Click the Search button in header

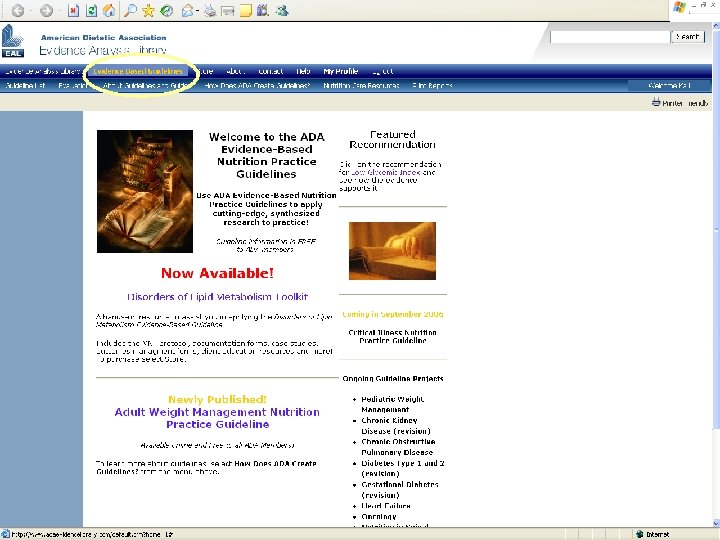click(x=687, y=37)
